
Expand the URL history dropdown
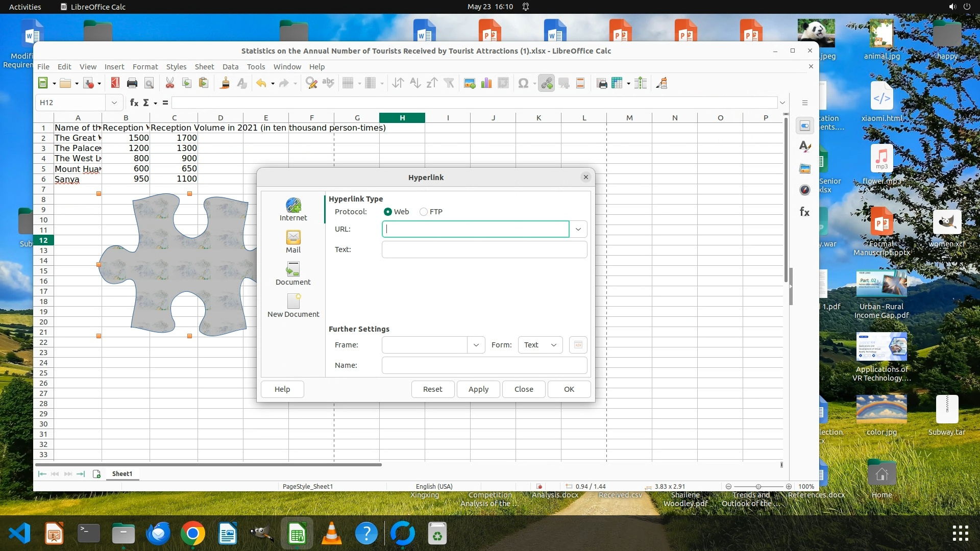tap(578, 229)
